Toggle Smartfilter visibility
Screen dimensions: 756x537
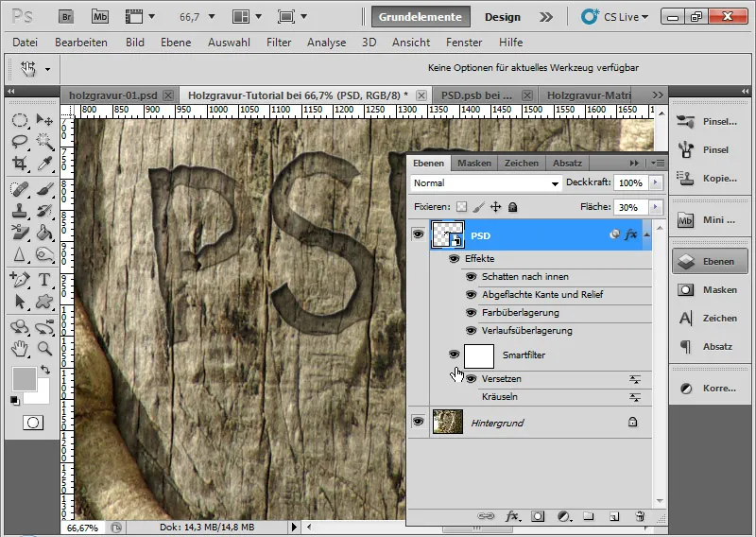454,355
